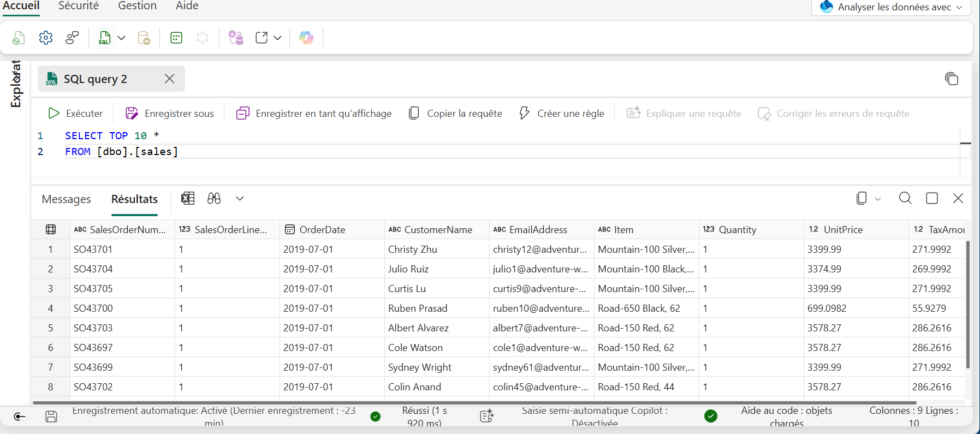Click the copy results icon
Image resolution: width=980 pixels, height=434 pixels.
(x=862, y=198)
